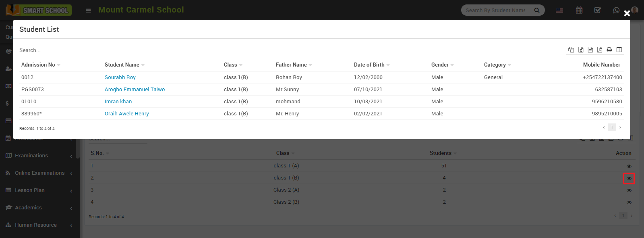Export the student list as CSV

590,50
